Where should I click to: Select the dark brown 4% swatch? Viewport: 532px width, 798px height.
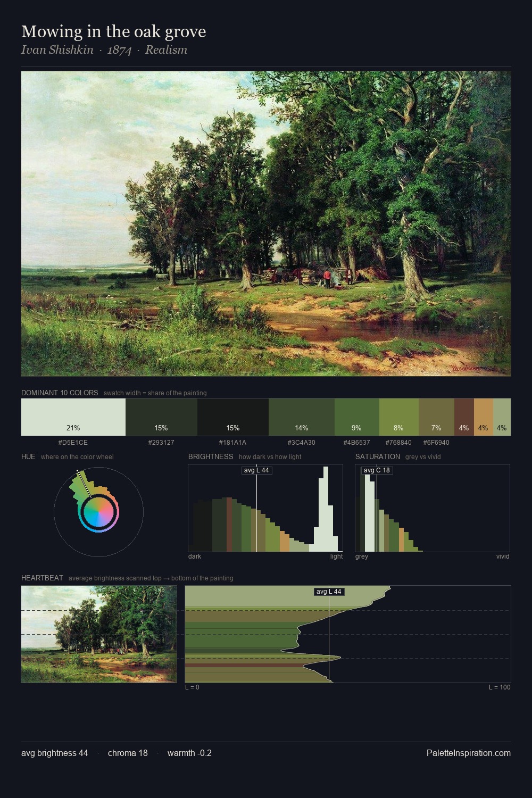(x=464, y=417)
